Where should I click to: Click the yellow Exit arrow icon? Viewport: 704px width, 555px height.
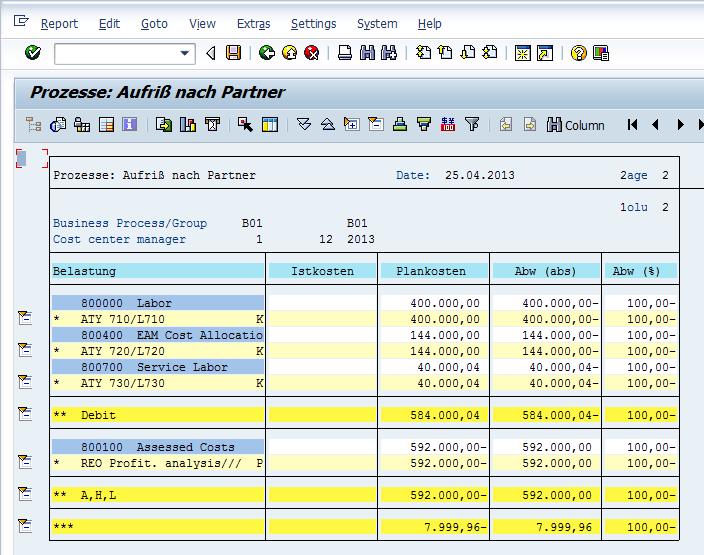coord(289,53)
